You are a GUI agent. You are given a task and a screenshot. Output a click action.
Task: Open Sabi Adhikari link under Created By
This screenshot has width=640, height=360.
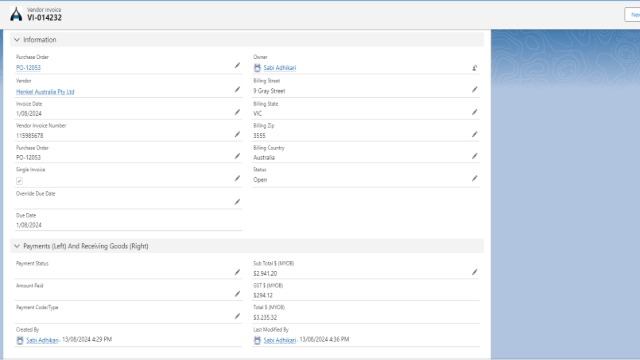click(42, 340)
